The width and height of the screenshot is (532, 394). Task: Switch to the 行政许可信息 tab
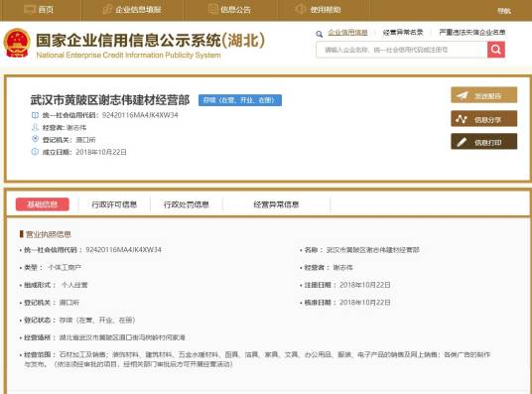click(114, 204)
